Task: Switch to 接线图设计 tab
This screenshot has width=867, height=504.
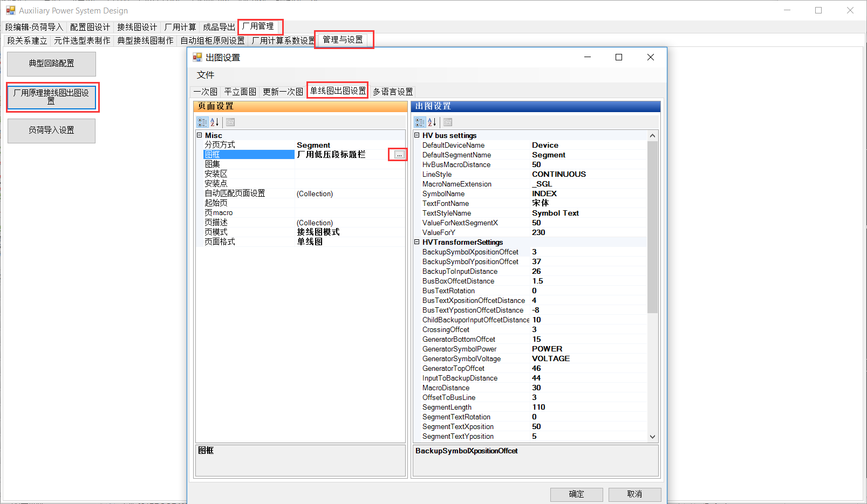Action: (137, 27)
